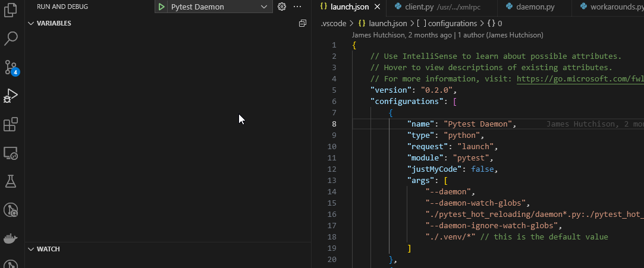Screen dimensions: 644x268
Task: Click the RUN AND DEBUG panel title
Action: click(x=62, y=7)
